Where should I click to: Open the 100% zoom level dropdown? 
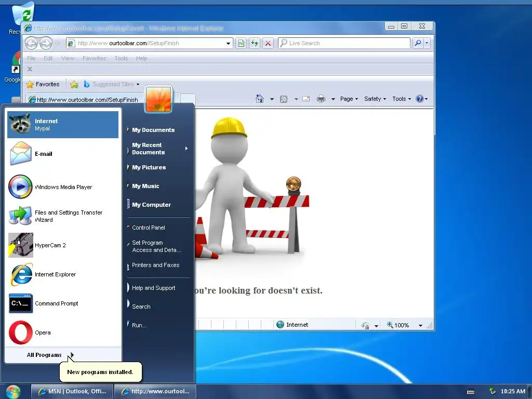point(420,325)
